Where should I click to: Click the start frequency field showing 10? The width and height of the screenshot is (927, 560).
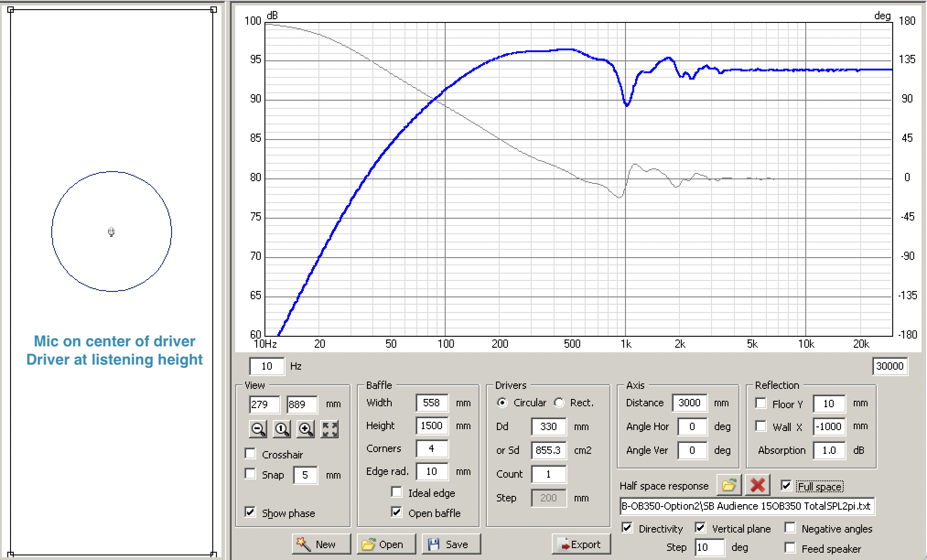[267, 366]
